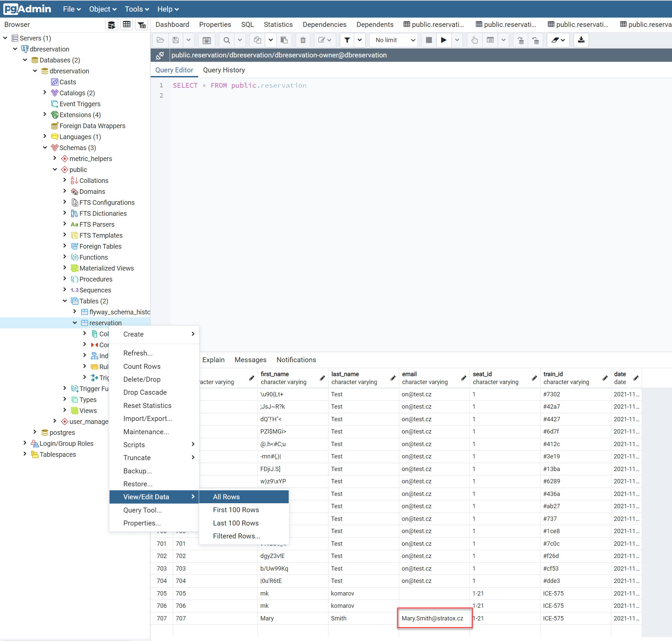This screenshot has width=672, height=641.
Task: Open the Help menu
Action: [168, 9]
